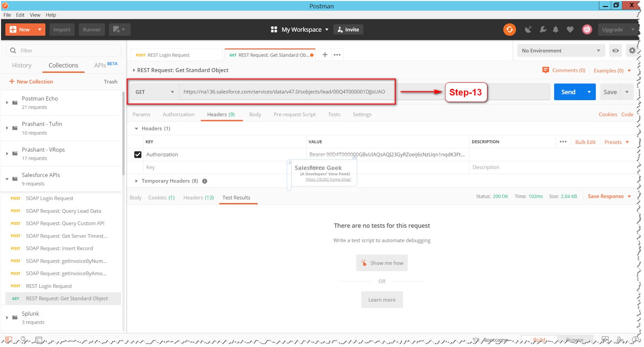
Task: Open tab options three-dots menu
Action: coord(337,55)
